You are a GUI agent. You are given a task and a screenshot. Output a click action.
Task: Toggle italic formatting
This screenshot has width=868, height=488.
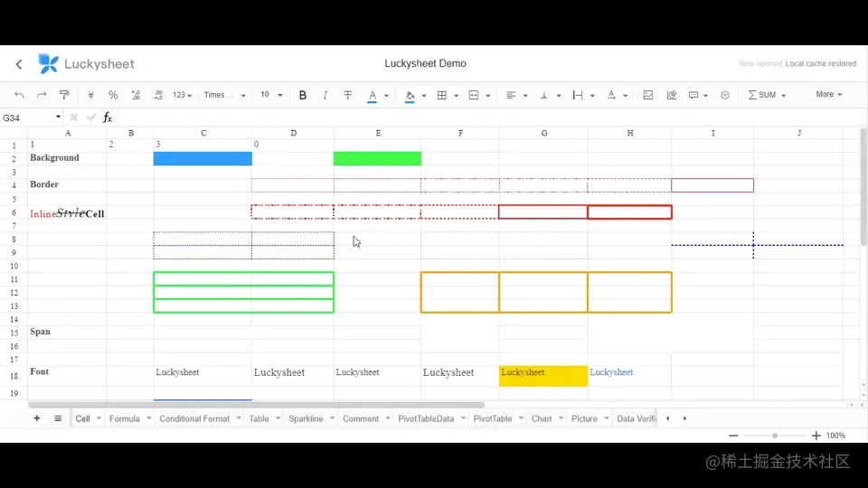pyautogui.click(x=325, y=95)
